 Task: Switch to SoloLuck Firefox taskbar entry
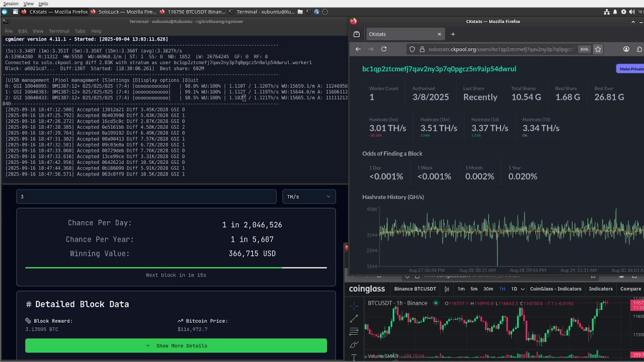click(123, 12)
